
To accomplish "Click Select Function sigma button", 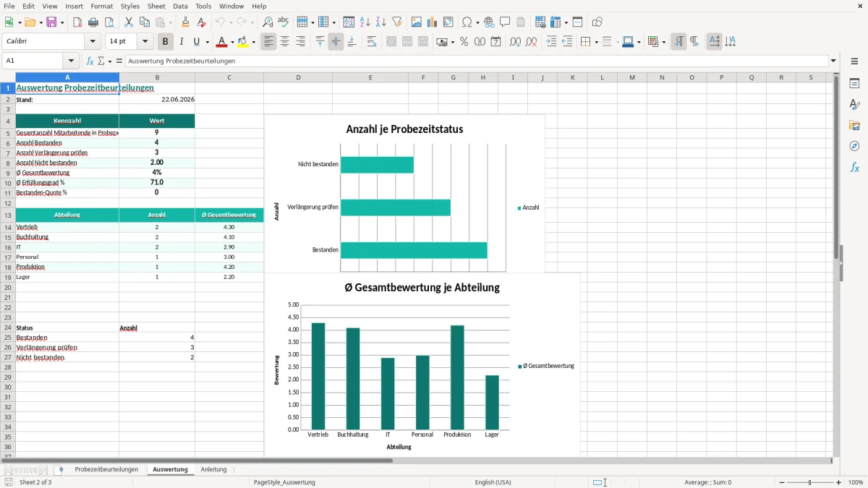I will click(x=101, y=61).
